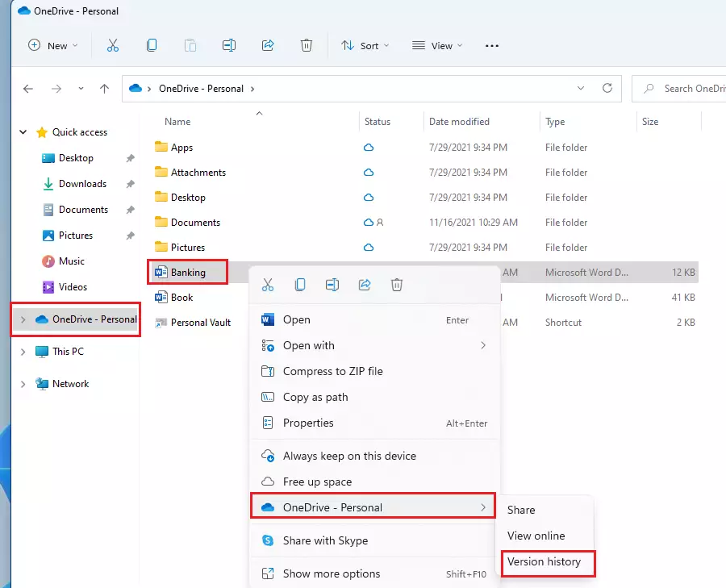726x588 pixels.
Task: Click the Cut icon in the top toolbar
Action: pyautogui.click(x=112, y=45)
